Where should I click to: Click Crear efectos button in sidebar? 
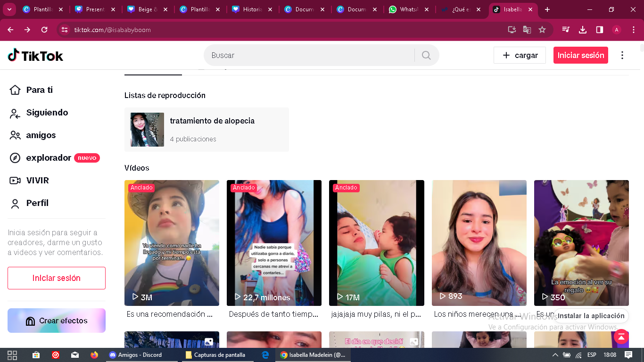[57, 321]
